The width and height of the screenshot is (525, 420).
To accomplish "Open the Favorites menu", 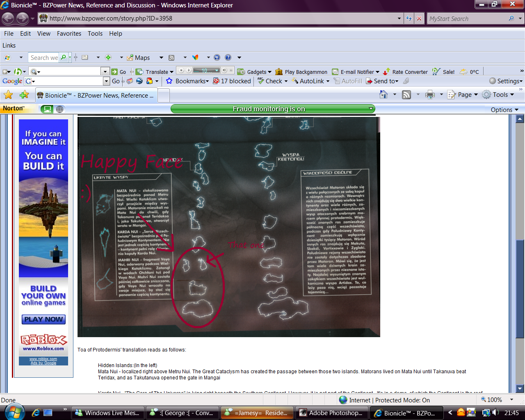I will click(69, 34).
